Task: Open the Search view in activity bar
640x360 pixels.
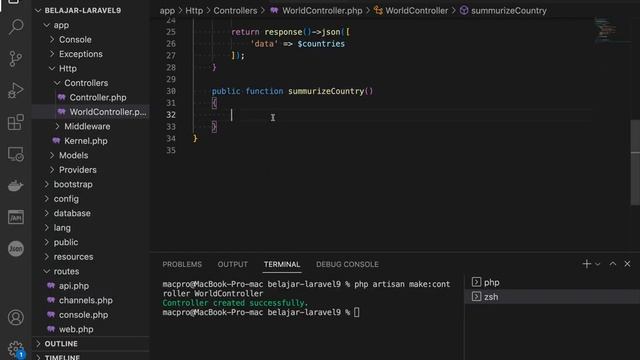Action: click(x=16, y=27)
